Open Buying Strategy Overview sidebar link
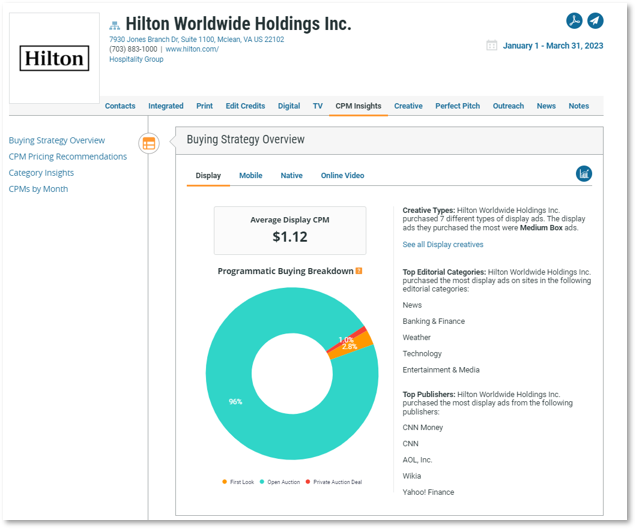The height and width of the screenshot is (529, 636). pyautogui.click(x=57, y=140)
